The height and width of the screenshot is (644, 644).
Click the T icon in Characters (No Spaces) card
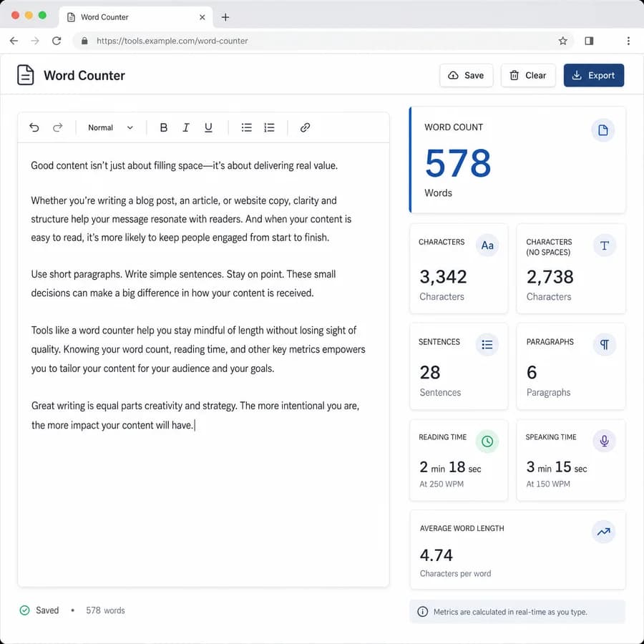pyautogui.click(x=604, y=245)
